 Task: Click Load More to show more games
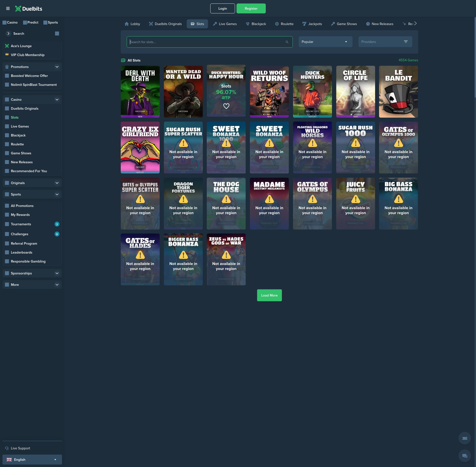(269, 295)
